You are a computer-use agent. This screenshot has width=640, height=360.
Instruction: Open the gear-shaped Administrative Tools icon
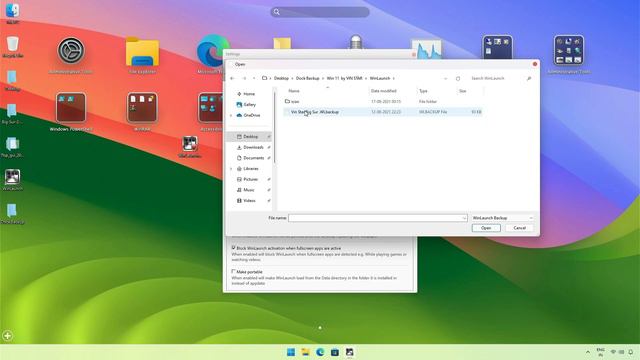[71, 51]
